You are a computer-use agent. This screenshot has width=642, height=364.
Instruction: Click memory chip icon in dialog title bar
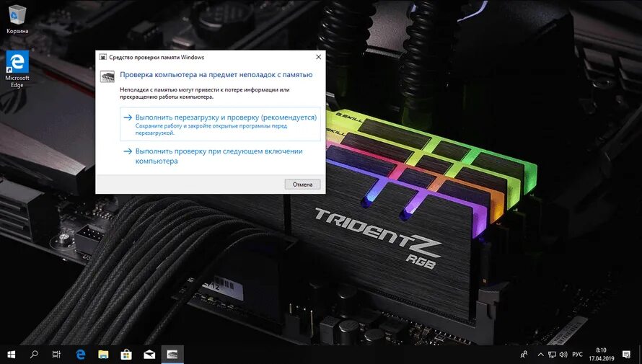pos(102,57)
